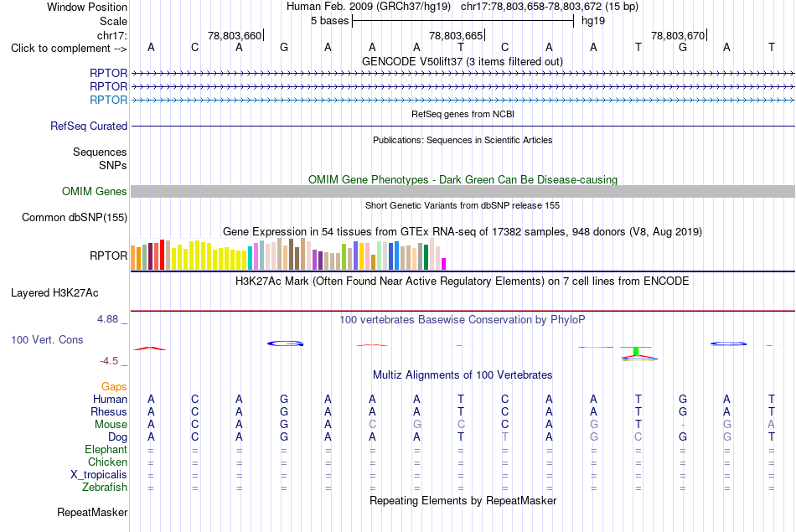Click the Layered H3K27Ac label
This screenshot has height=532, width=796.
(x=54, y=293)
